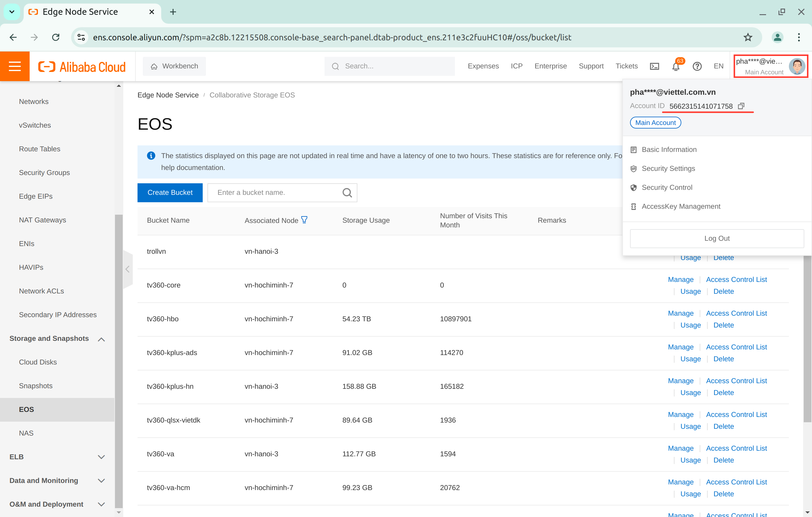The height and width of the screenshot is (517, 812).
Task: Open the Workbench button
Action: tap(174, 66)
